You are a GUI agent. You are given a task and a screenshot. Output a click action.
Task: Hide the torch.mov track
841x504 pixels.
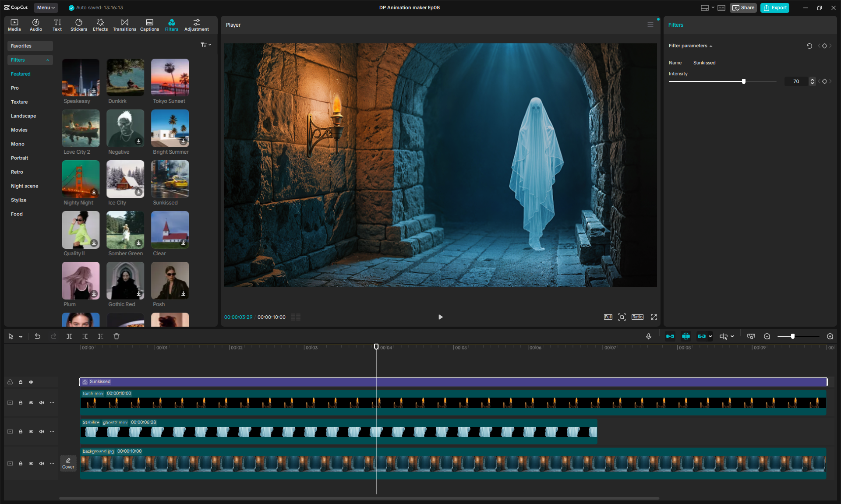coord(31,402)
